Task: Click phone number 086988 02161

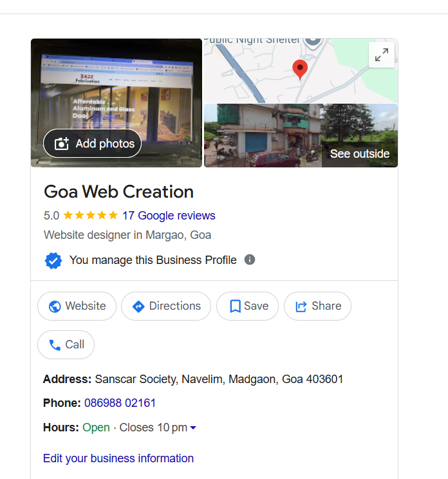Action: 120,403
